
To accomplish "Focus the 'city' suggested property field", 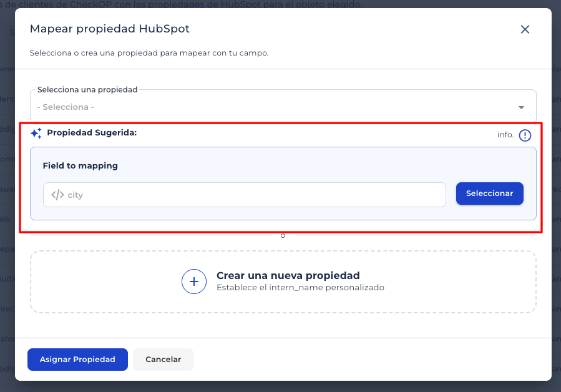I will click(250, 195).
